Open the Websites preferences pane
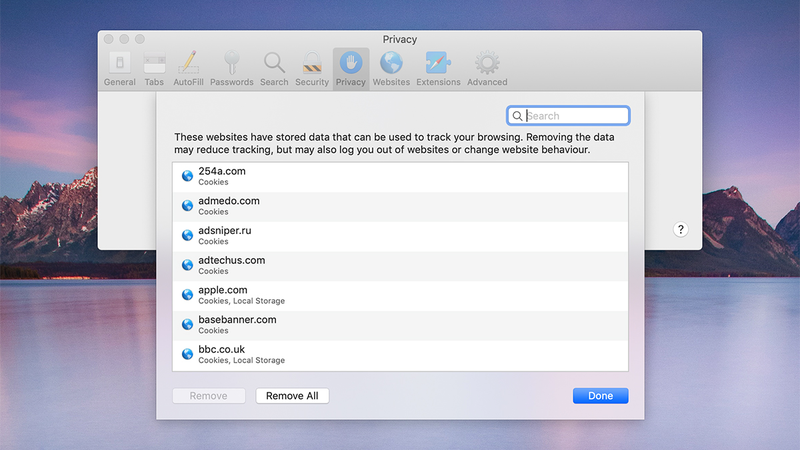The height and width of the screenshot is (450, 800). (x=391, y=69)
